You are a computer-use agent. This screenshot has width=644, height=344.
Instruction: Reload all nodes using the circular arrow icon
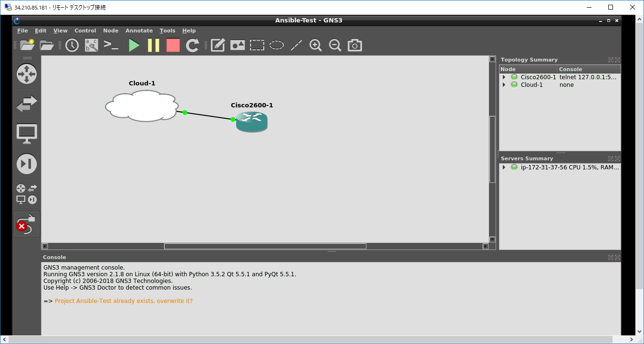(192, 45)
